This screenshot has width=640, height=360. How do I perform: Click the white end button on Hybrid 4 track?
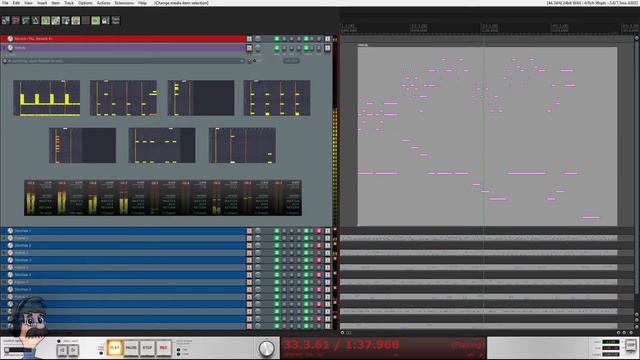pyautogui.click(x=327, y=282)
